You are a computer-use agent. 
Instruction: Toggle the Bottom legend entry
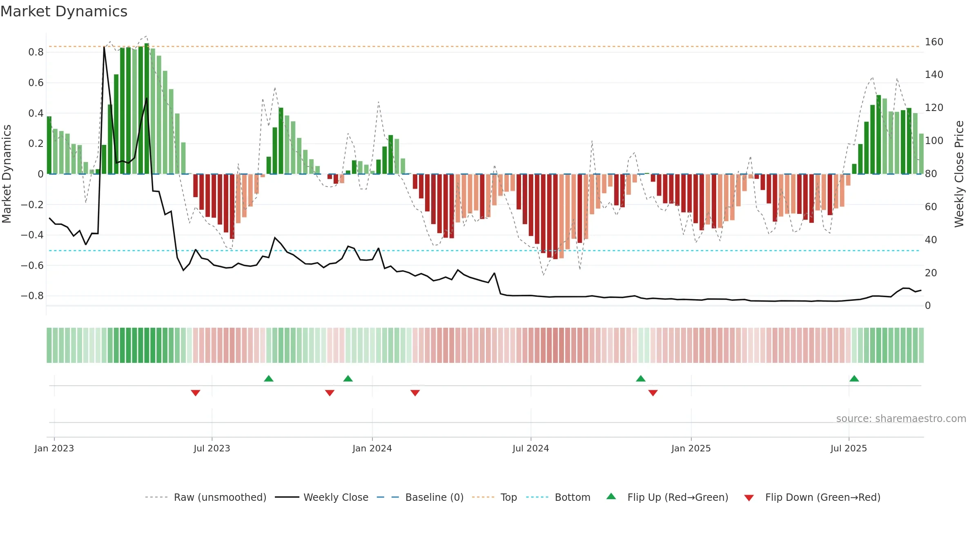pyautogui.click(x=558, y=497)
